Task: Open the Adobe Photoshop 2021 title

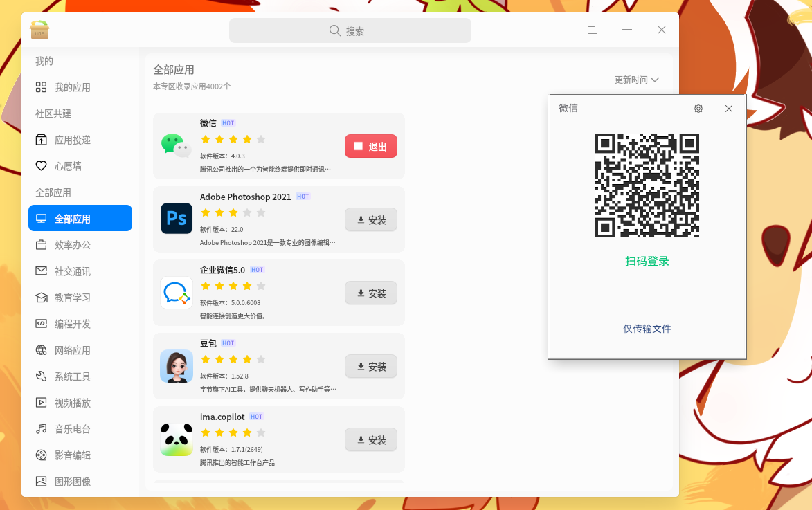Action: pos(246,197)
